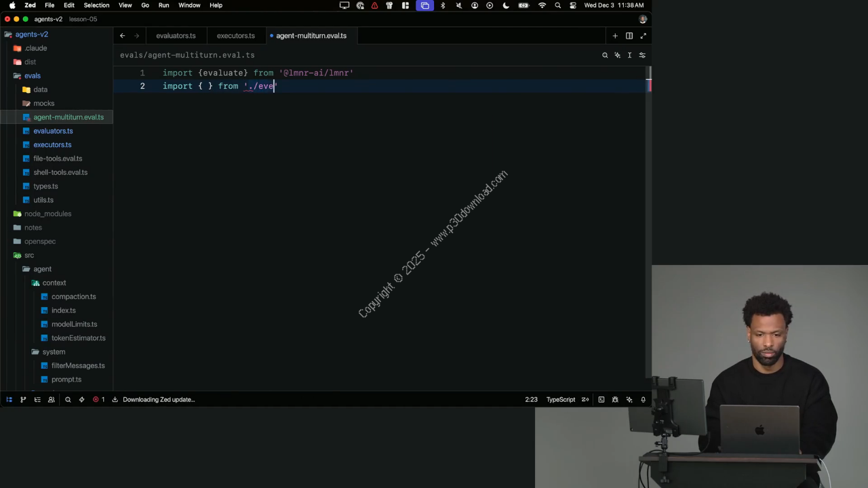This screenshot has height=488, width=868.
Task: Open inline assist sparkle icon
Action: [x=617, y=56]
